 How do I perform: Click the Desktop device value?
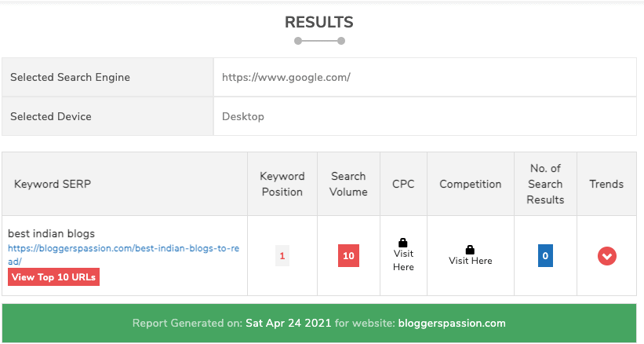tap(243, 116)
